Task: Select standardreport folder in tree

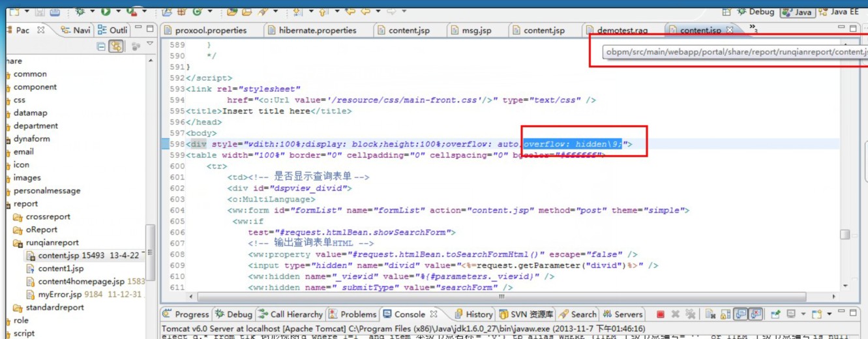Action: [x=48, y=308]
